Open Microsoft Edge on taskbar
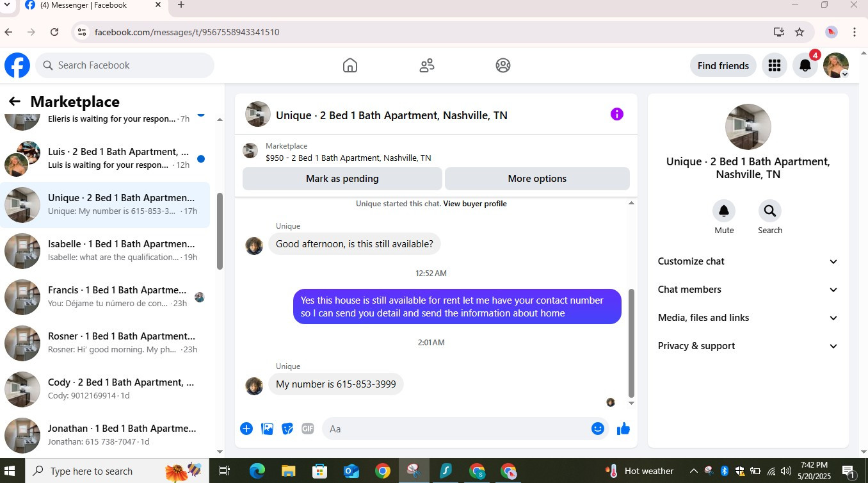868x483 pixels. pos(257,471)
